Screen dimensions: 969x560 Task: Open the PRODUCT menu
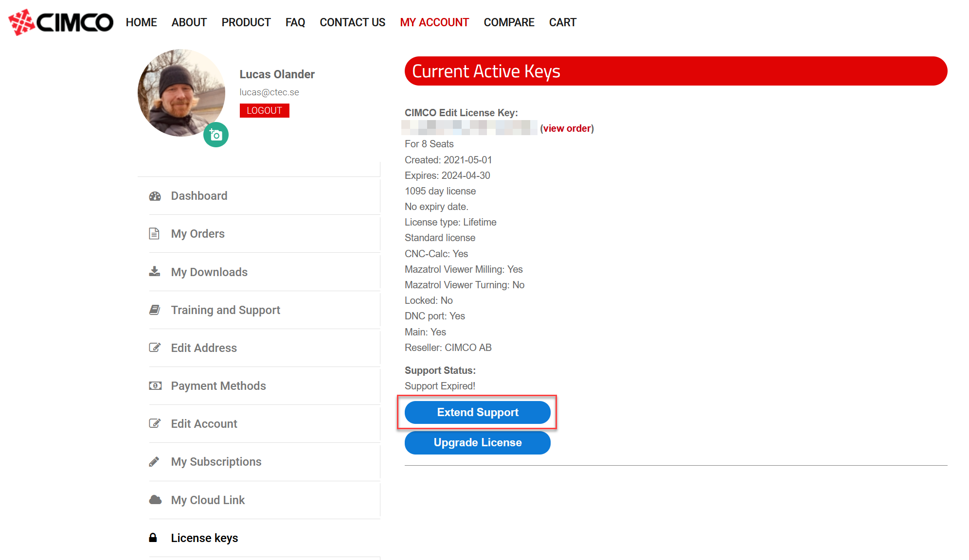pyautogui.click(x=246, y=22)
